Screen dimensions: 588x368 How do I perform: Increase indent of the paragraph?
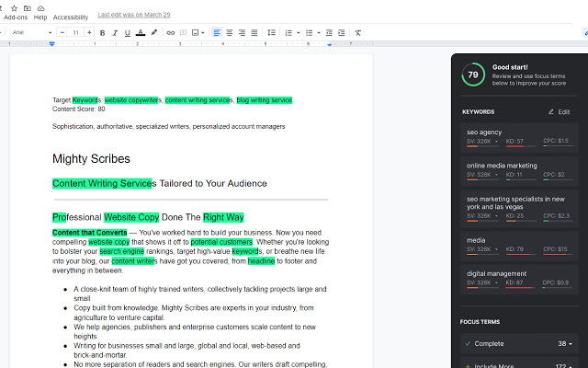click(x=340, y=32)
